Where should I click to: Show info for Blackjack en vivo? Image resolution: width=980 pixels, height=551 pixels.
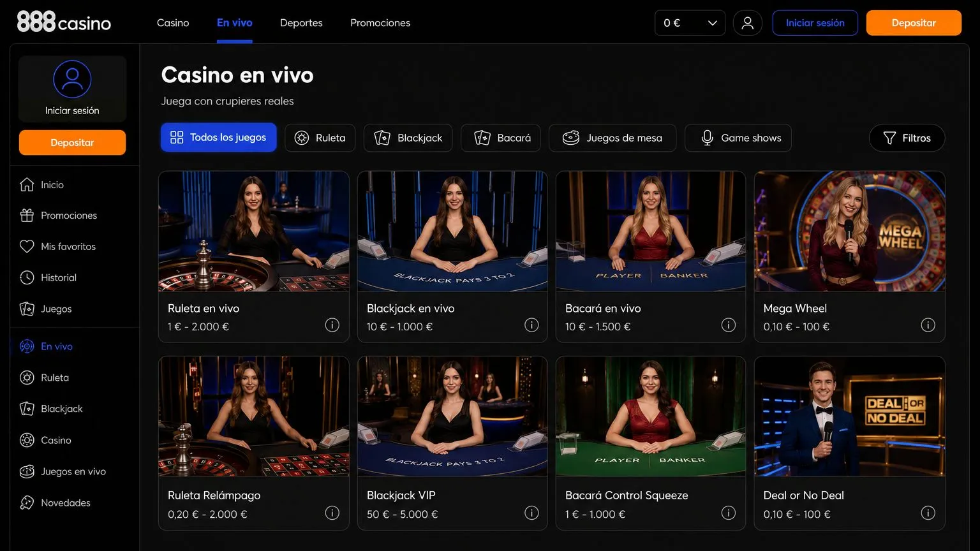[x=531, y=325]
